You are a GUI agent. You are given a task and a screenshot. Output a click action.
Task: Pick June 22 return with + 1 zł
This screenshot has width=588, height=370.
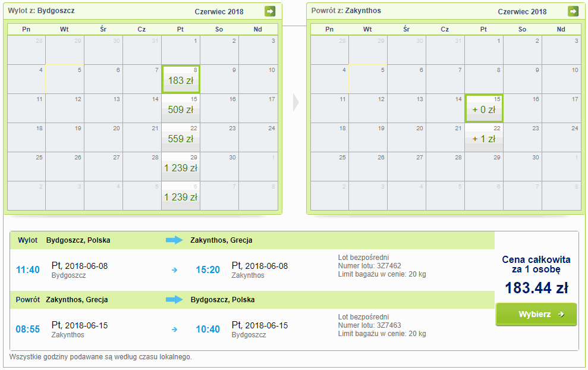click(484, 137)
